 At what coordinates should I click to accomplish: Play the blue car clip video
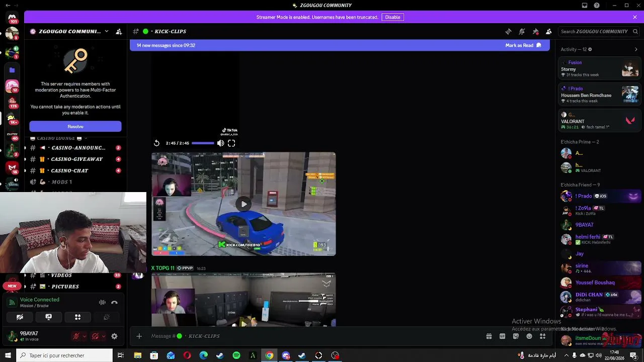point(244,204)
